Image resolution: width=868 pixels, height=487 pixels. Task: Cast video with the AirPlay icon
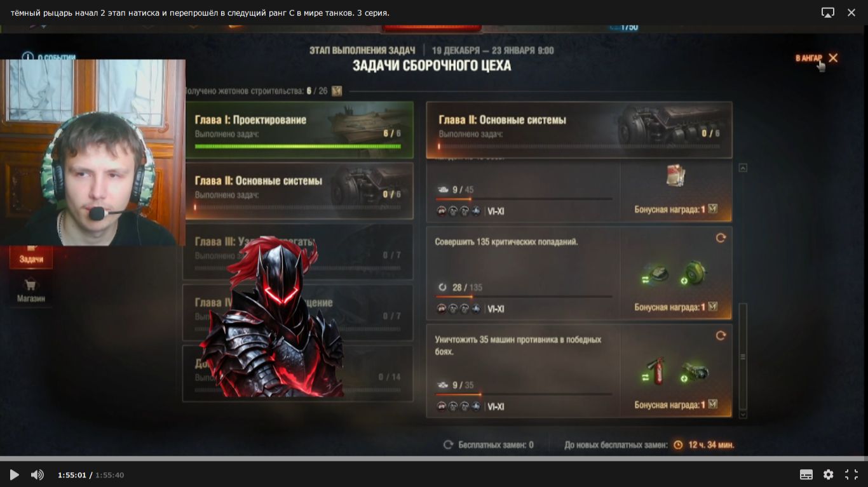click(827, 12)
